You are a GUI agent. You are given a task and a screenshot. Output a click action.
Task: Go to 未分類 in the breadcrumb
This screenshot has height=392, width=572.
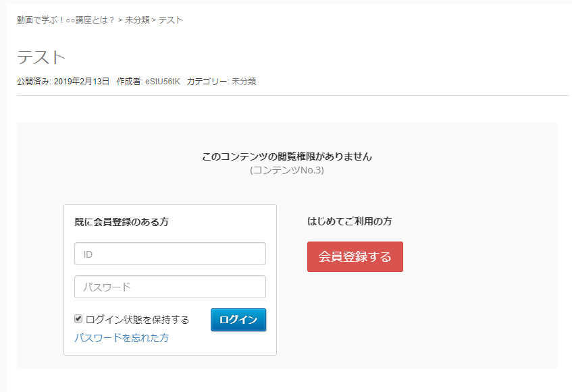pyautogui.click(x=137, y=20)
